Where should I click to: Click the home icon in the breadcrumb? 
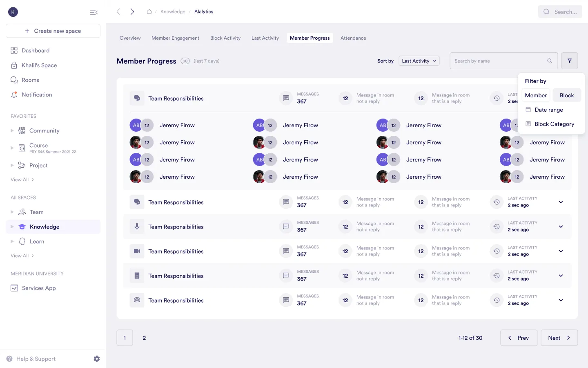(x=149, y=11)
